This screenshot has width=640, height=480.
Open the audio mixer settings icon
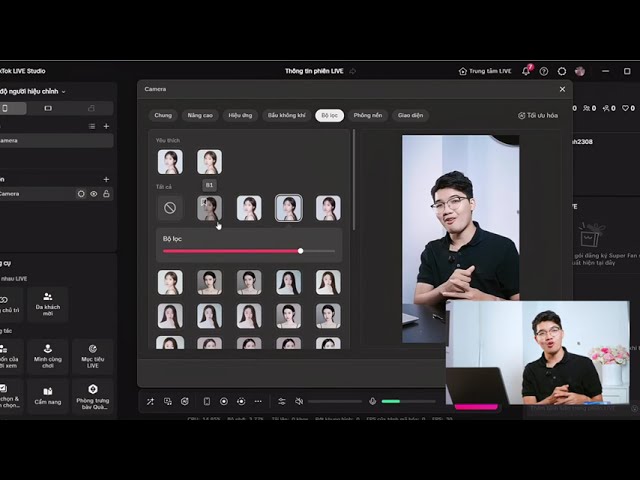click(x=282, y=402)
